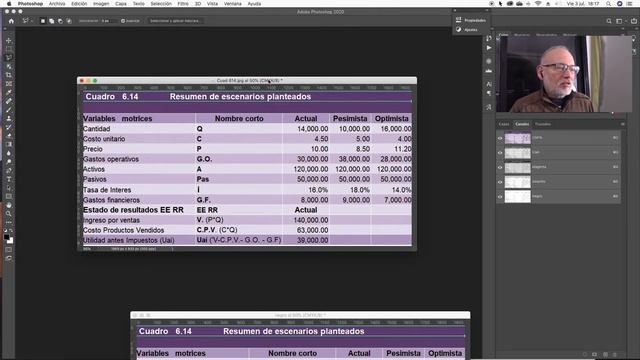The height and width of the screenshot is (360, 640).
Task: Select the Blur tool
Action: click(x=9, y=153)
